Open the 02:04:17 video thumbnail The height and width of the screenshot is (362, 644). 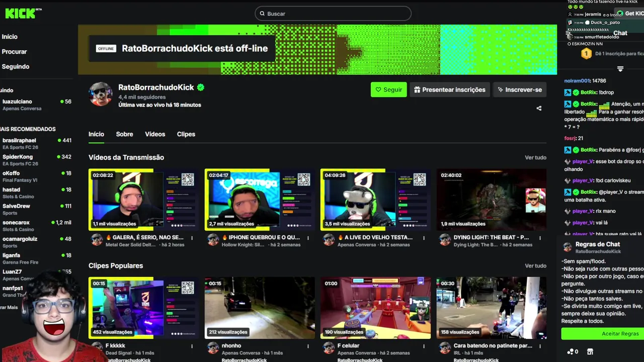click(260, 200)
